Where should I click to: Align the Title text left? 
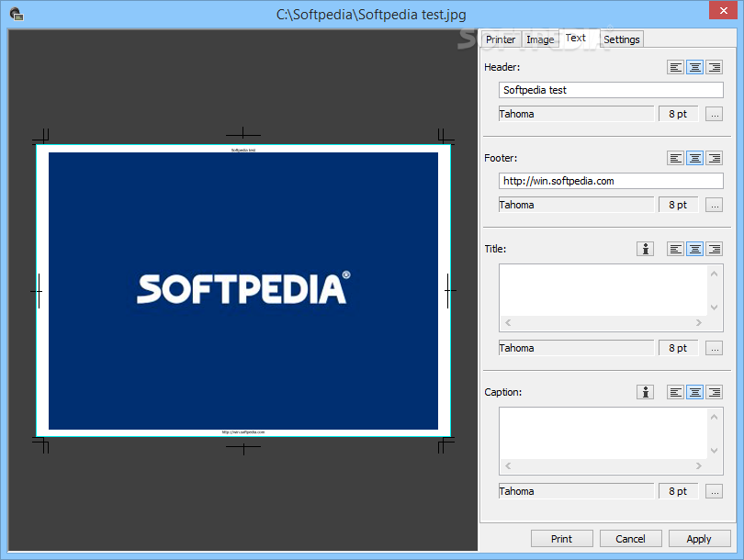click(x=675, y=249)
